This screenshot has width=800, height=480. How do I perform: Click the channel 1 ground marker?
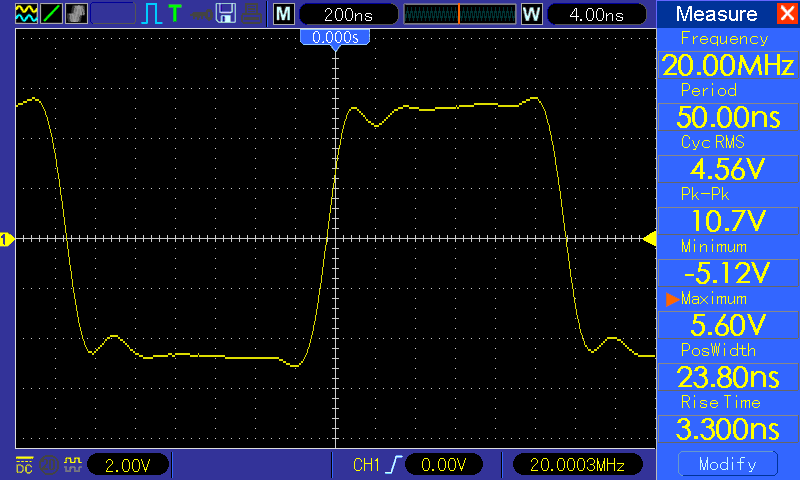pos(7,239)
